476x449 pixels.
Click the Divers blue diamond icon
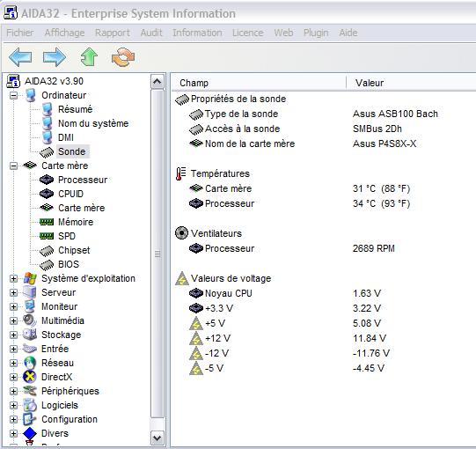pos(30,433)
